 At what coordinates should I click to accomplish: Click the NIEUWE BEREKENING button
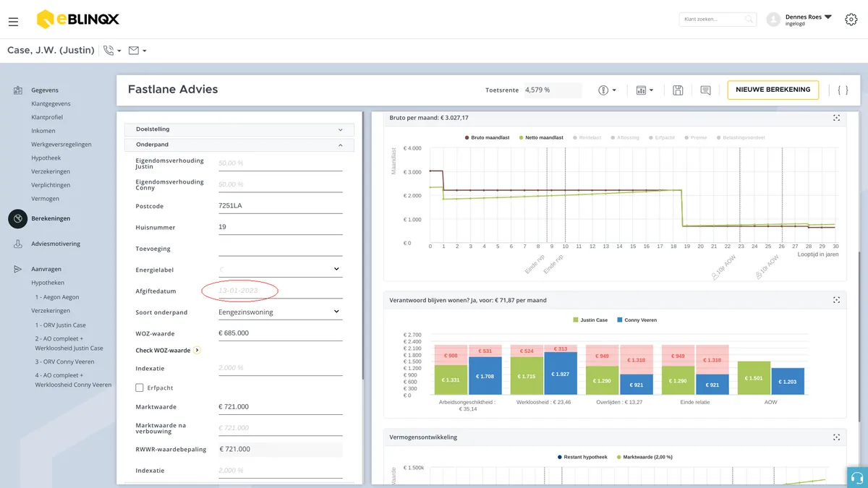pos(773,90)
